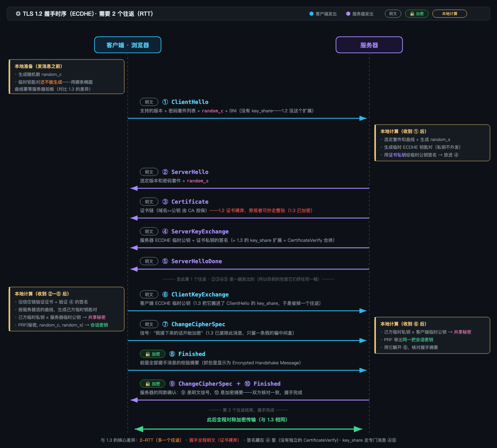Image resolution: width=497 pixels, height=448 pixels.
Task: Click the 本地计算（收到 ⑥ 后）note box
Action: (x=432, y=335)
